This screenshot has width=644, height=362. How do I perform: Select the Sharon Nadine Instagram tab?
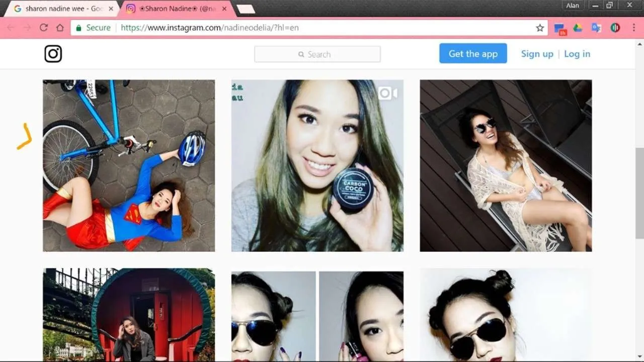point(175,9)
